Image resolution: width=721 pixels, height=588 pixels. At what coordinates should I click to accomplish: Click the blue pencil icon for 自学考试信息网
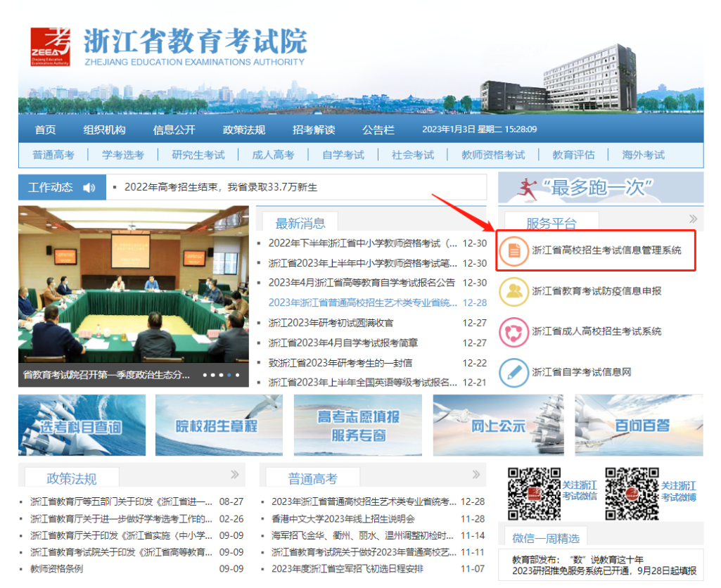[514, 372]
